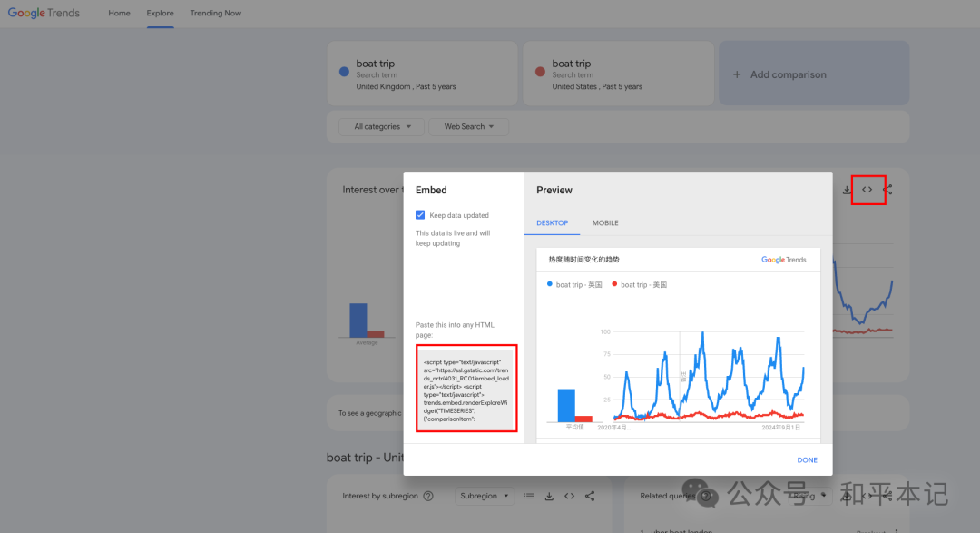The image size is (980, 533).
Task: Click the embed code icon in Interest over time
Action: pos(867,190)
